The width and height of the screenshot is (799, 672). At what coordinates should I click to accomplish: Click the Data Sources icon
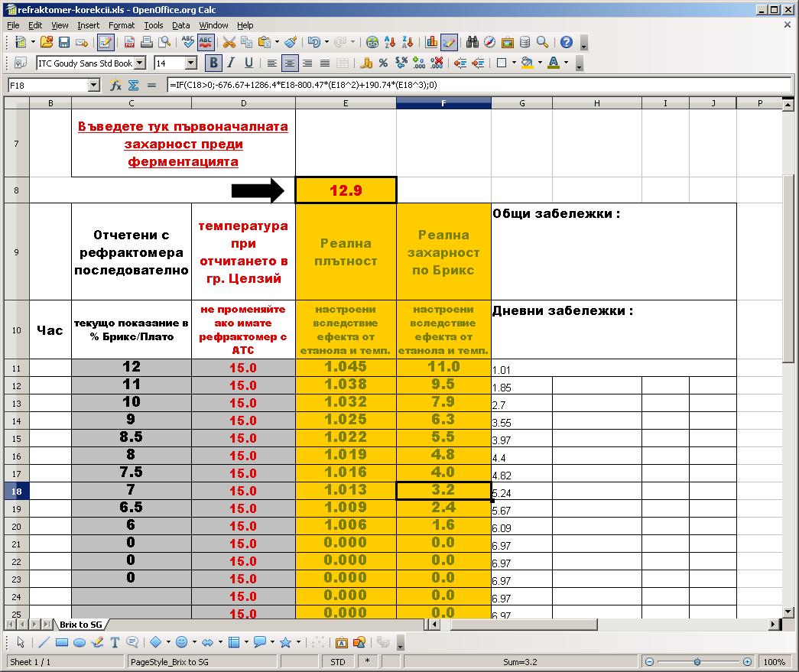coord(525,42)
